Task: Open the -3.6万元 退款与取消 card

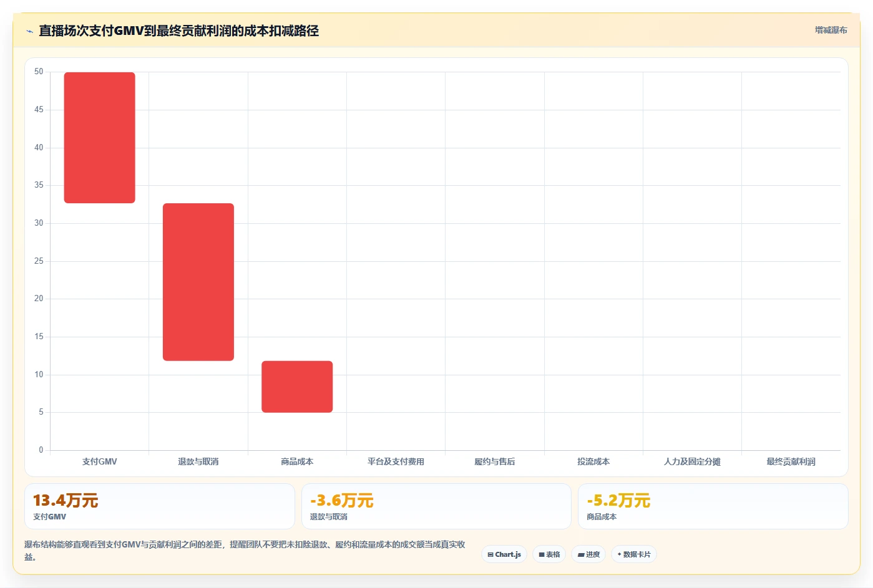Action: (436, 506)
